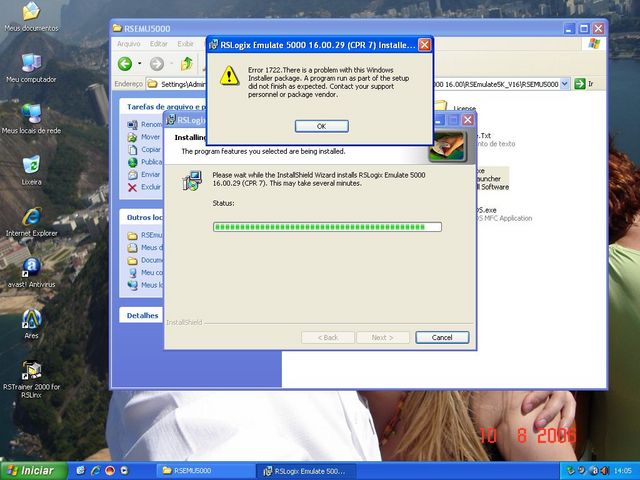Click the Ir go button

point(584,84)
